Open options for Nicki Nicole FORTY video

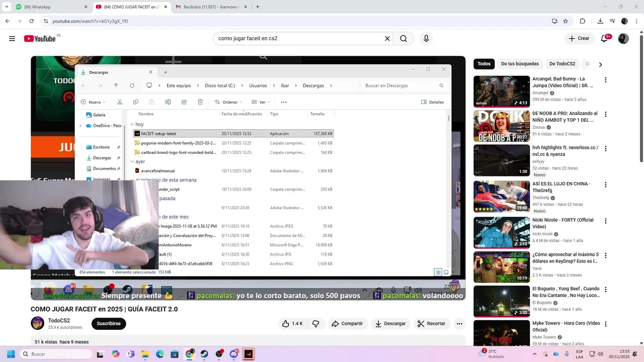[606, 221]
